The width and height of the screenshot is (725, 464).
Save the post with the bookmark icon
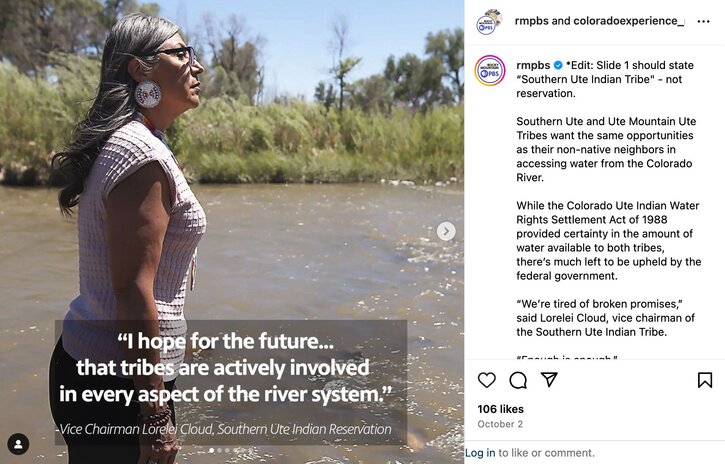[705, 380]
